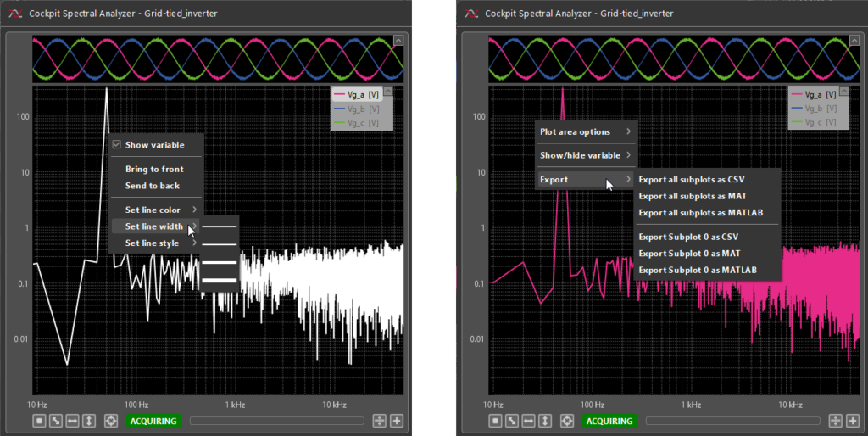Click horizontal fit arrows icon in right window
868x436 pixels.
click(529, 421)
